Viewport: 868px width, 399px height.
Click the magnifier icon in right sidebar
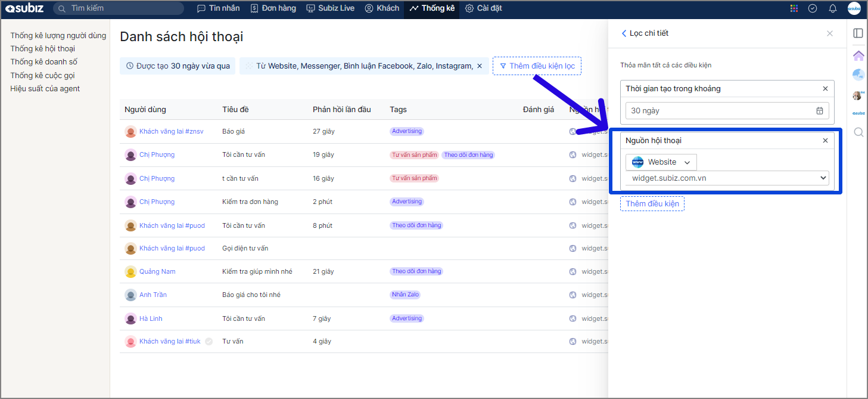pos(858,132)
